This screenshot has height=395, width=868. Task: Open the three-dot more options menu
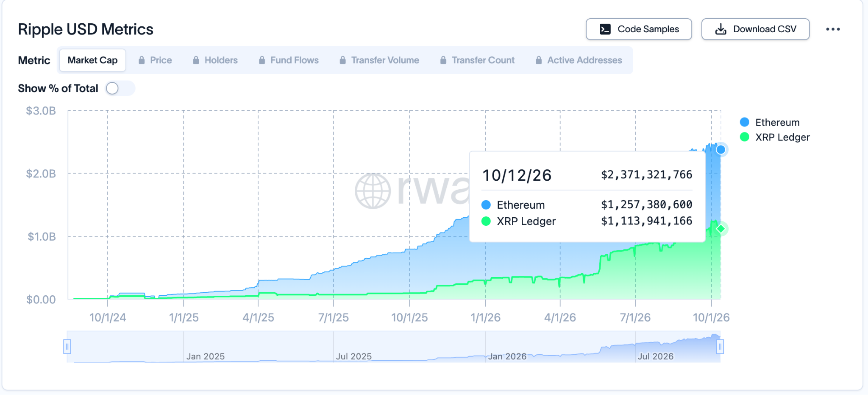click(833, 29)
